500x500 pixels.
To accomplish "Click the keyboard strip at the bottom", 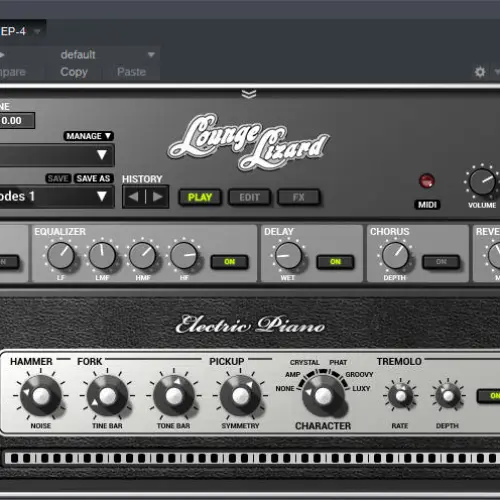I will tap(252, 458).
